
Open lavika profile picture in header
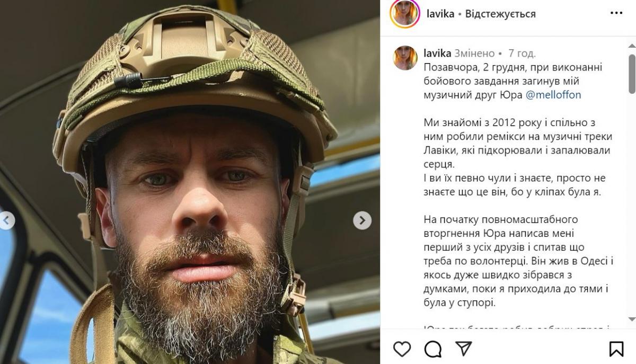pos(405,14)
